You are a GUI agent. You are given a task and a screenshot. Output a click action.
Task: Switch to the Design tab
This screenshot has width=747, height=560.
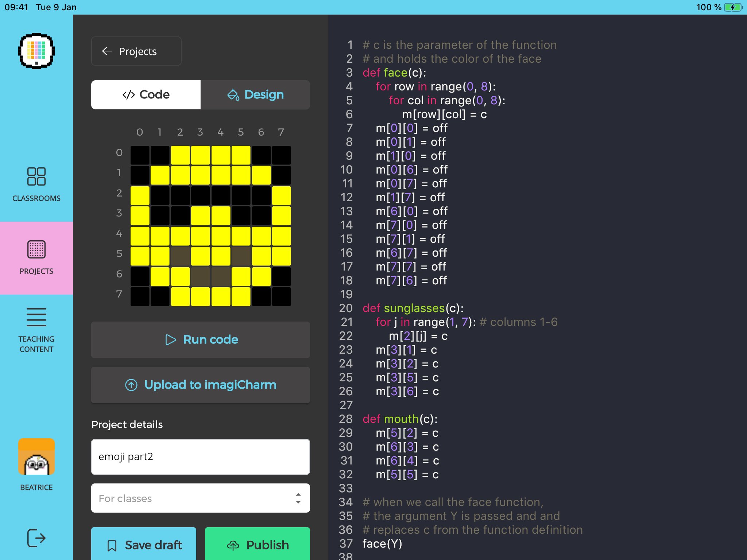(255, 95)
